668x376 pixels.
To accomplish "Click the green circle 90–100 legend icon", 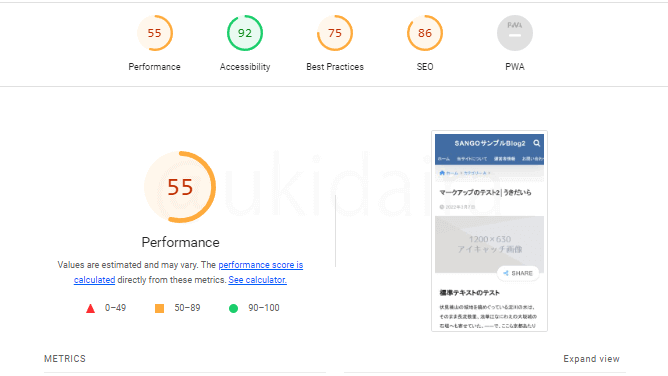I will tap(233, 308).
